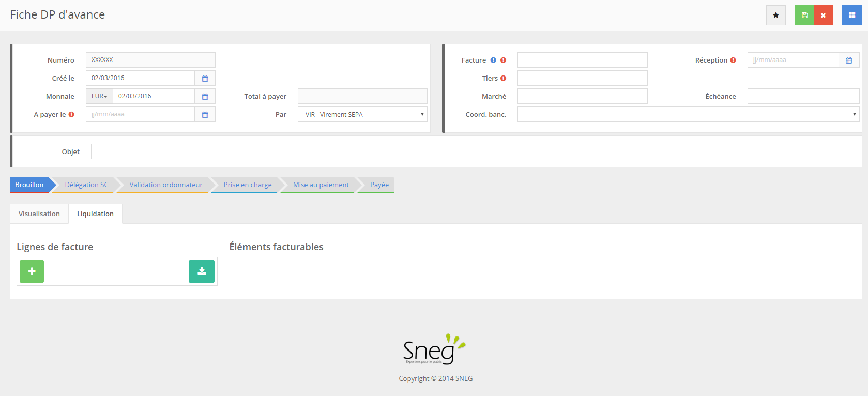Open the EUR currency dropdown
The image size is (868, 396).
pyautogui.click(x=99, y=97)
